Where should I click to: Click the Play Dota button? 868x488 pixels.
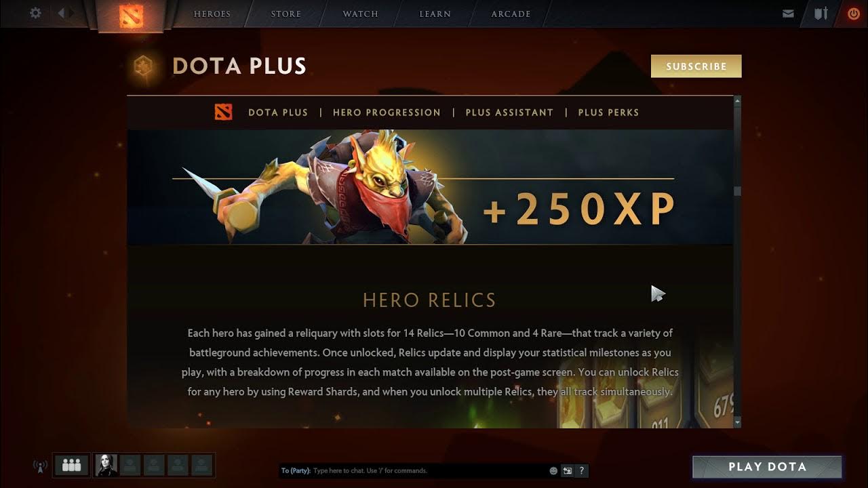768,467
